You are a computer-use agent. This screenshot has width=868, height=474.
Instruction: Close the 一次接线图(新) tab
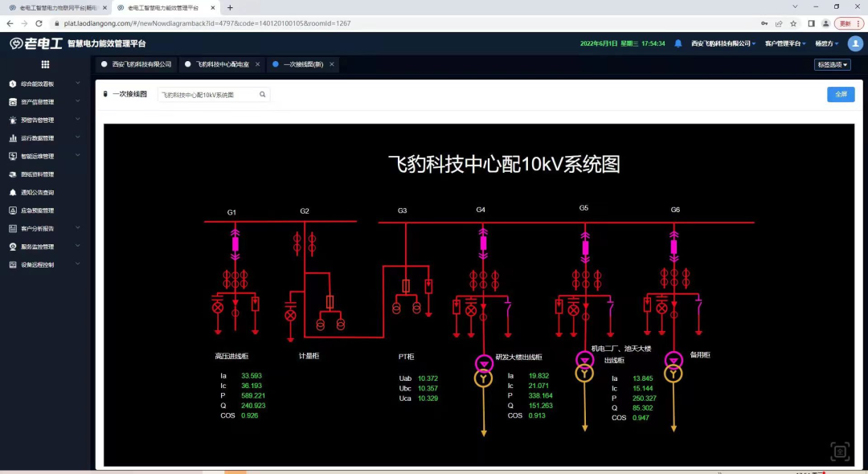[x=332, y=65]
